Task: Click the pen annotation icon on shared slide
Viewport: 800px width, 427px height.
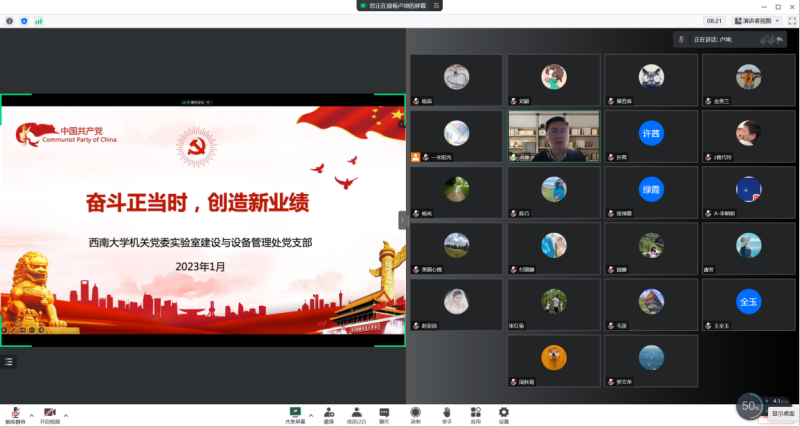Action: (13, 330)
